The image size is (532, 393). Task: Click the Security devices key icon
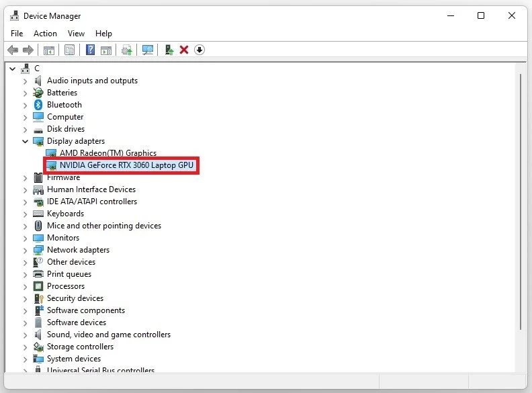pos(39,298)
